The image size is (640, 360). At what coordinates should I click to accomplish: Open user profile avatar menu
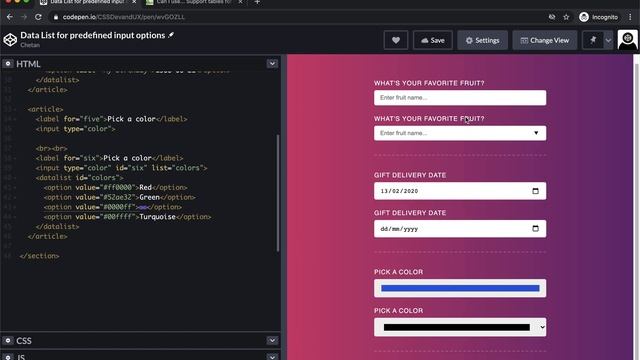pyautogui.click(x=627, y=40)
